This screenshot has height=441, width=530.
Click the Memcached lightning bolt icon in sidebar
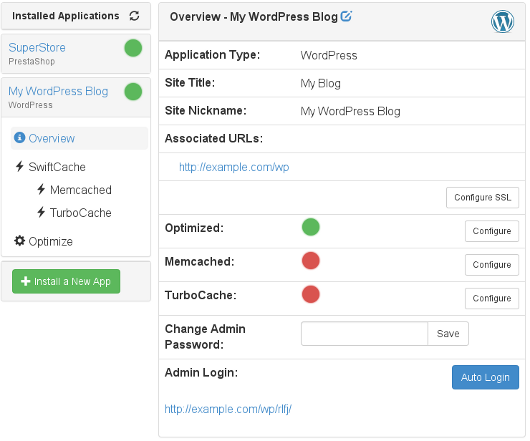point(41,189)
